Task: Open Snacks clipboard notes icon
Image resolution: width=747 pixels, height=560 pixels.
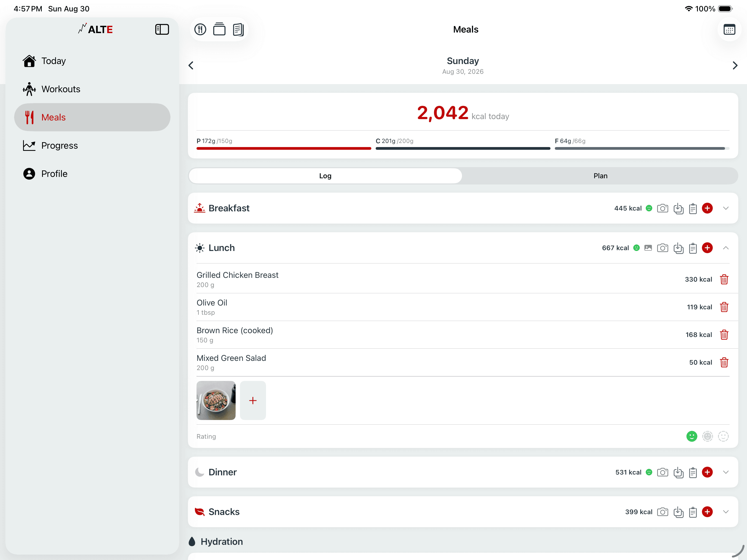Action: [x=693, y=512]
